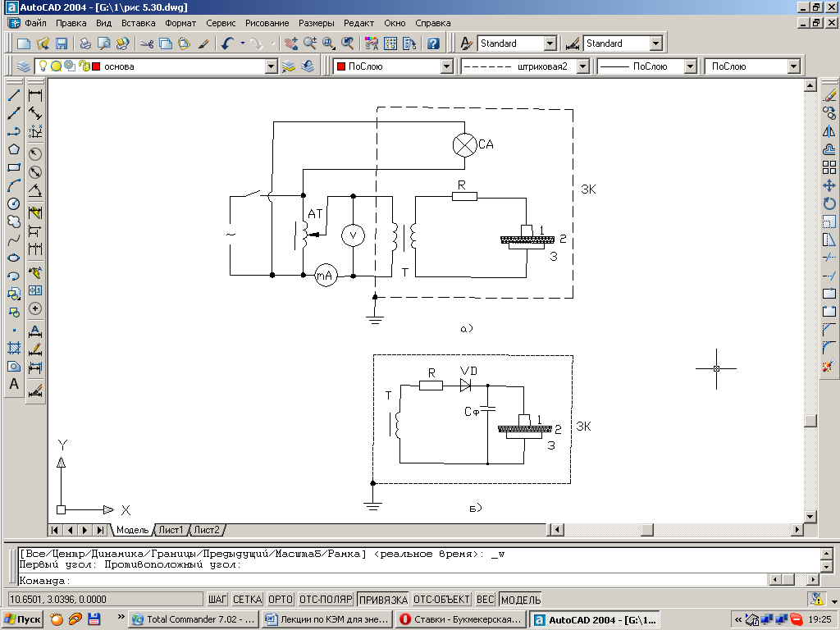
Task: Switch to the Лист1 layout tab
Action: (171, 530)
